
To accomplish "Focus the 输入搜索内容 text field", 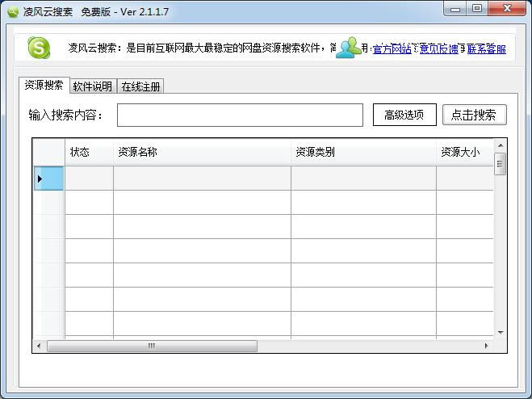I will (240, 115).
